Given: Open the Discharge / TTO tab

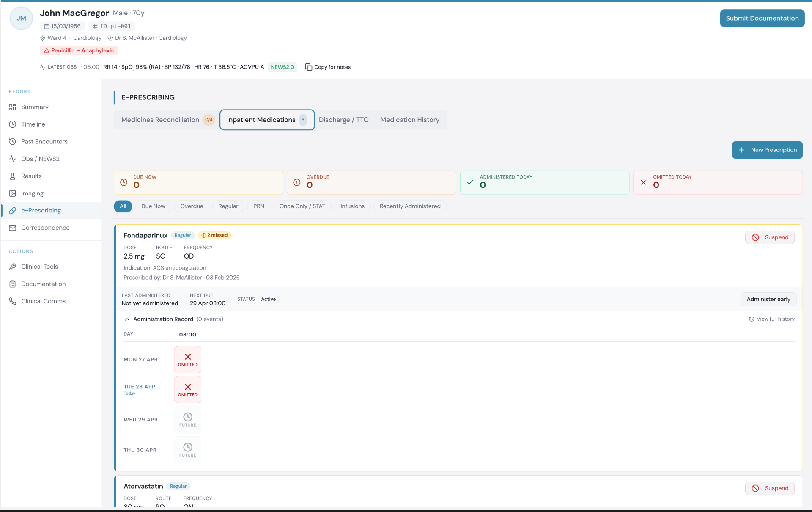Looking at the screenshot, I should (x=344, y=120).
